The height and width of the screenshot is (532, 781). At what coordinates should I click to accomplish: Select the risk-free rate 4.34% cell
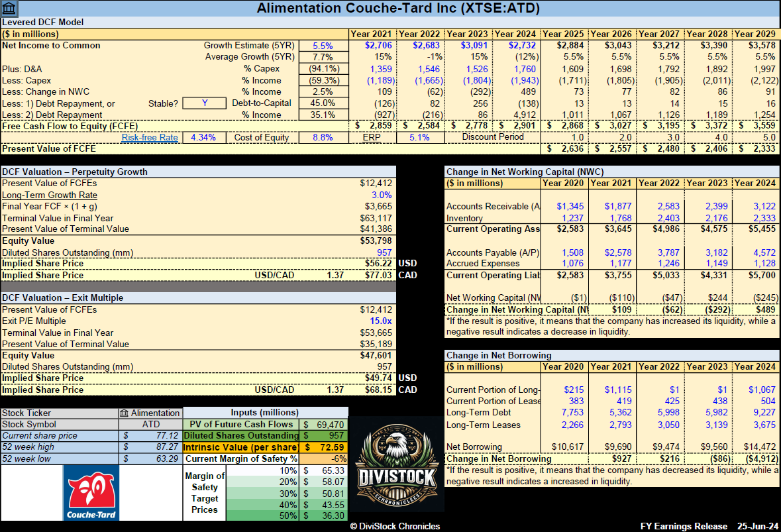(x=203, y=138)
